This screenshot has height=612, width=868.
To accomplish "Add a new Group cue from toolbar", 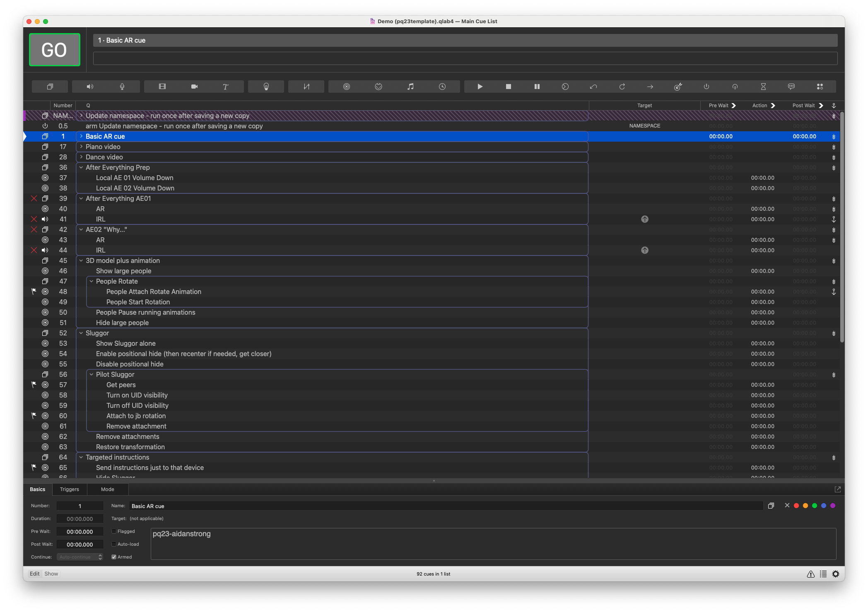I will [x=50, y=87].
